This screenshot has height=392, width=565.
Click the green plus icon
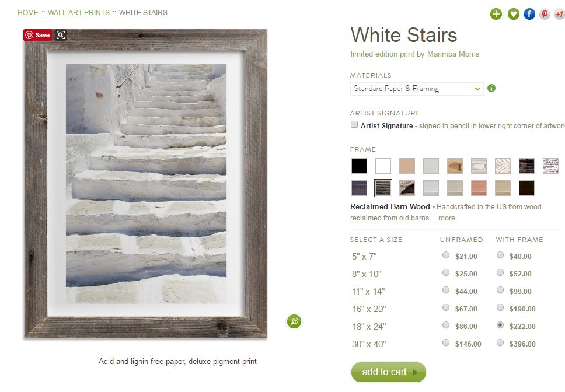point(496,14)
